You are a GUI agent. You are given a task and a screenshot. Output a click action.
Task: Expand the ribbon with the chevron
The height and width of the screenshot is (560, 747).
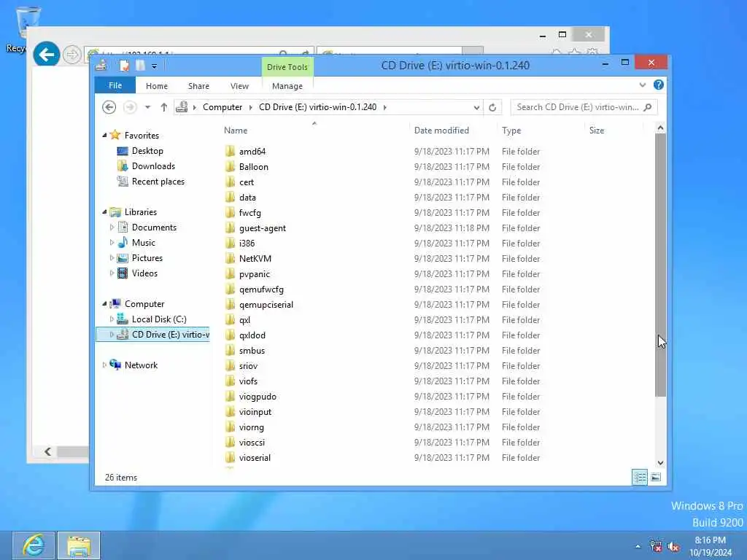click(643, 85)
